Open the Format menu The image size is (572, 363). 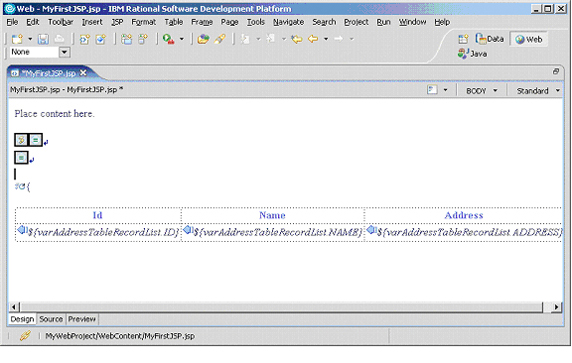click(x=143, y=22)
